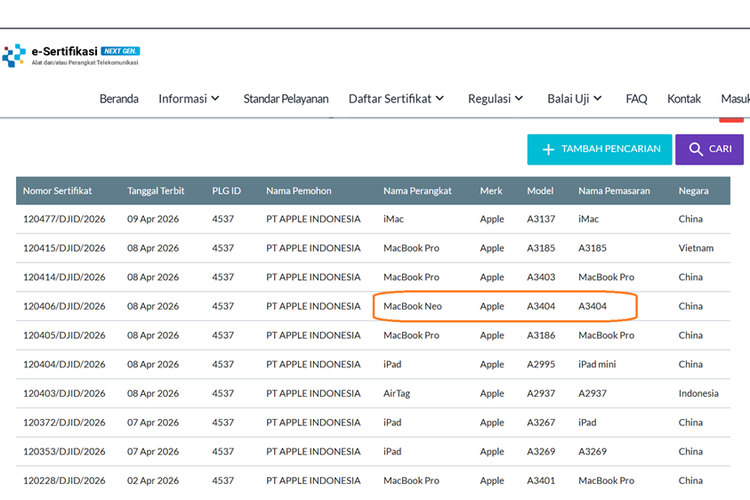Open the FAQ menu item

point(636,99)
